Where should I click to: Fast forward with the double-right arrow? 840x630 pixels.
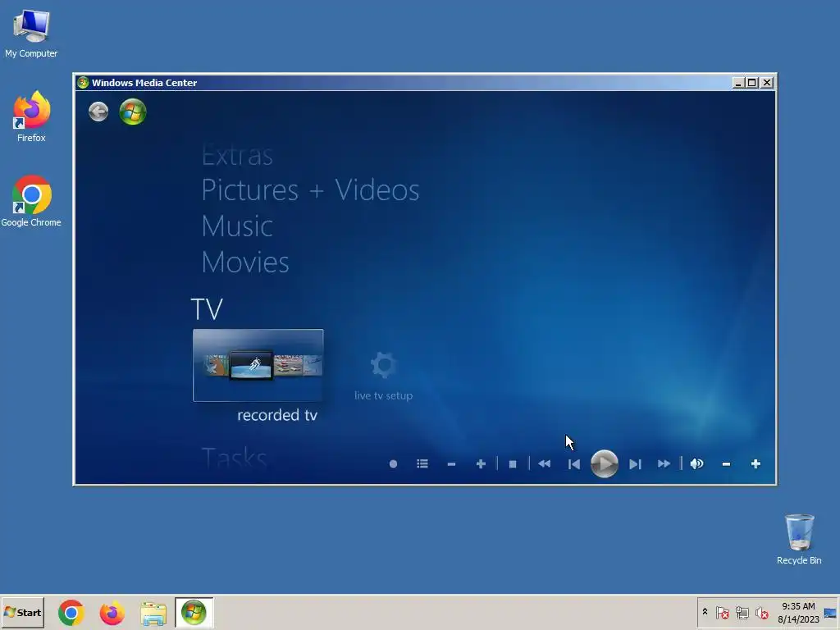664,464
